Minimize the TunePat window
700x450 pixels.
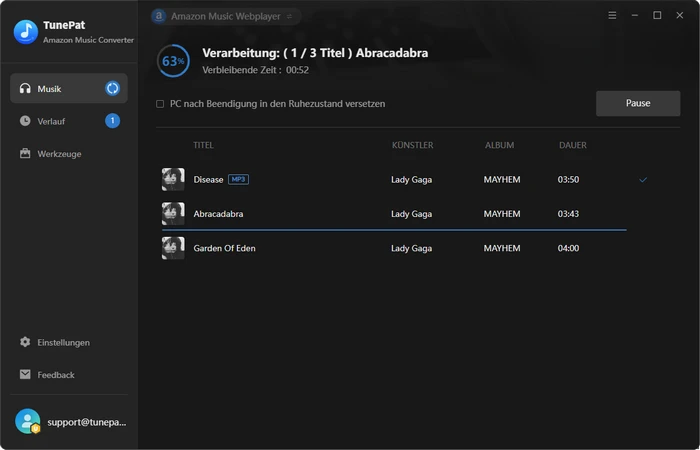pos(634,16)
